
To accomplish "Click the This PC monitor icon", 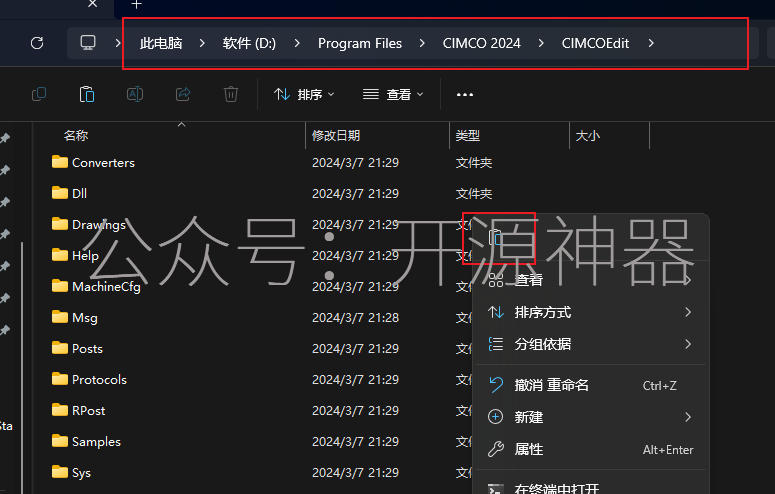I will pyautogui.click(x=88, y=43).
